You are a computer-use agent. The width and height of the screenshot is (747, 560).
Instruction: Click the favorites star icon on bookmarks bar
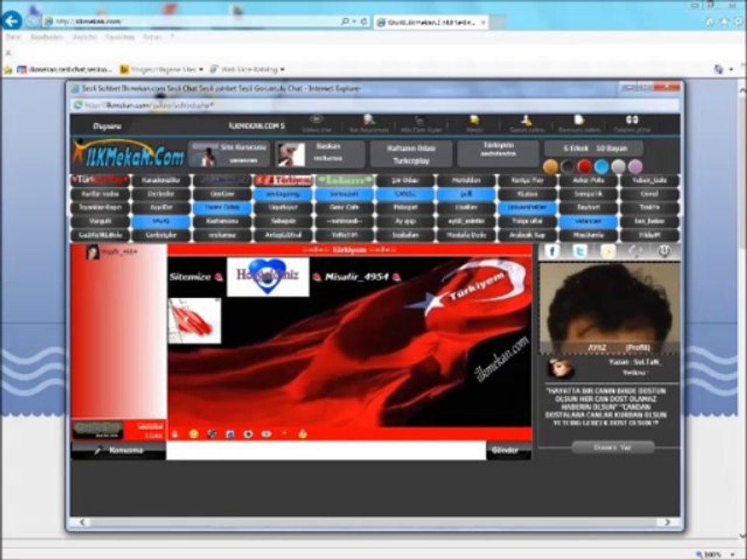point(8,69)
